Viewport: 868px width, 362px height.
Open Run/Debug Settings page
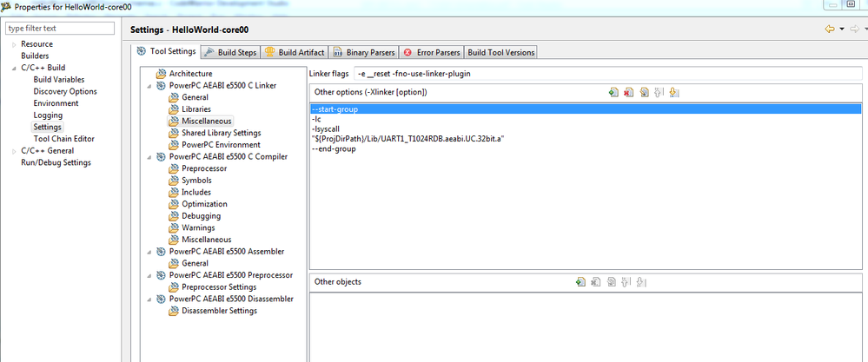click(56, 162)
